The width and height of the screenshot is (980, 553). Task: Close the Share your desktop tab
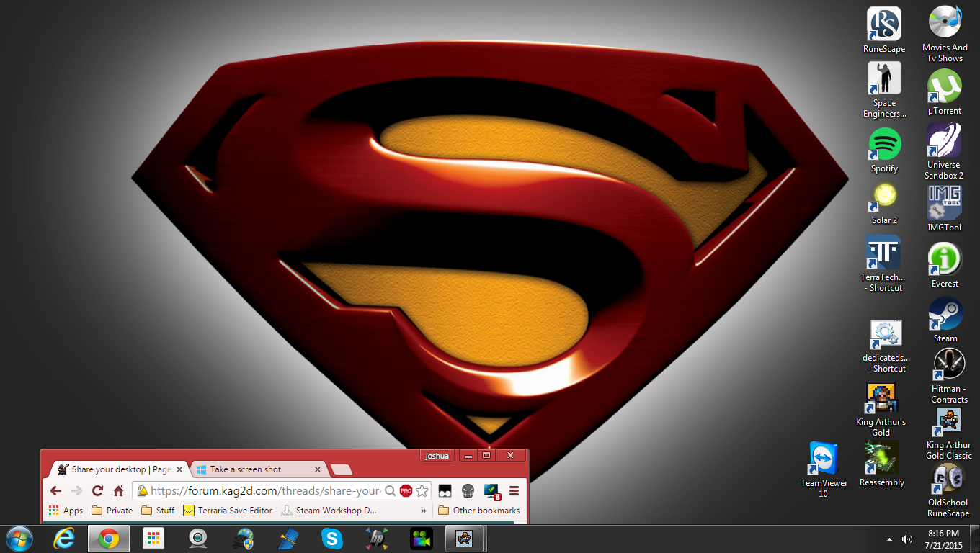coord(179,469)
